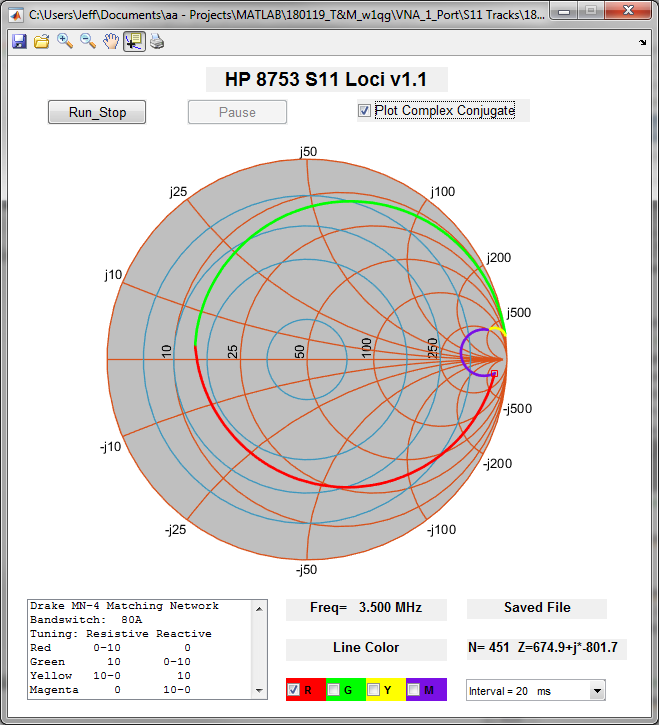Screen dimensions: 659x725
Task: Toggle the Data Cursor tool
Action: click(135, 42)
